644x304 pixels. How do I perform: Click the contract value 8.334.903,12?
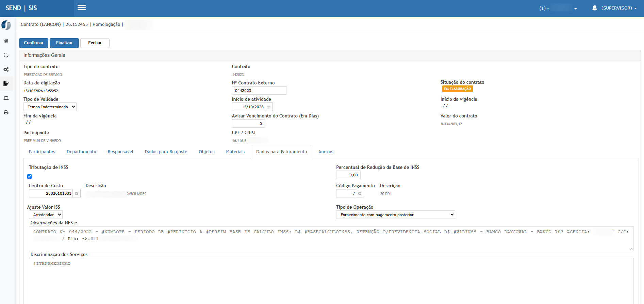451,124
